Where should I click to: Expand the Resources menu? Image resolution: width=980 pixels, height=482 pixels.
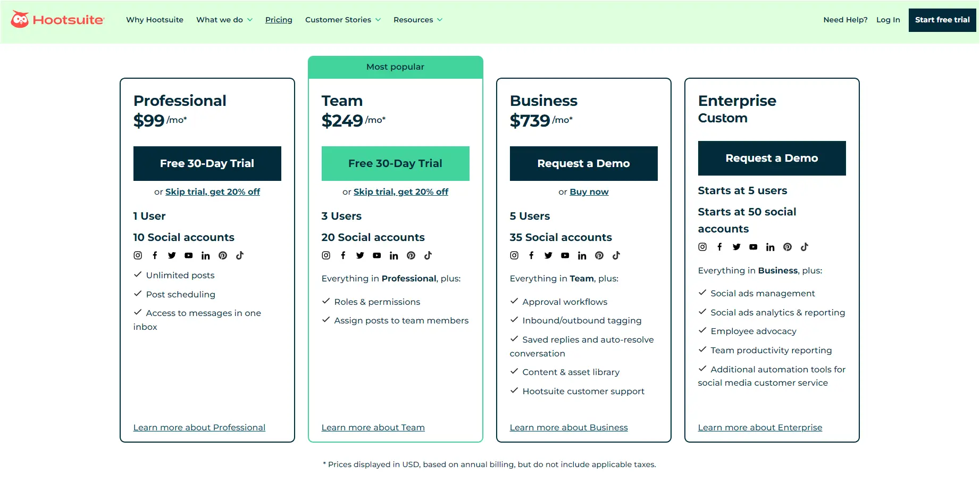(x=418, y=20)
